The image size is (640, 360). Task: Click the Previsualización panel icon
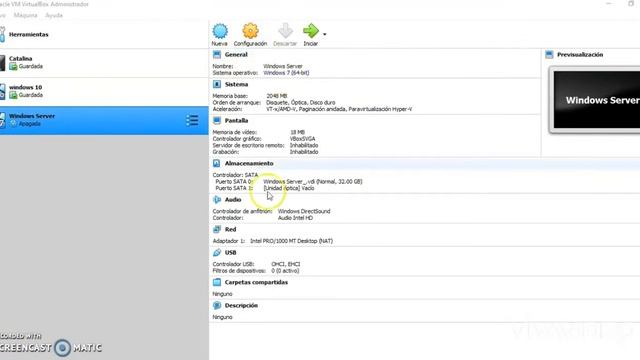549,54
